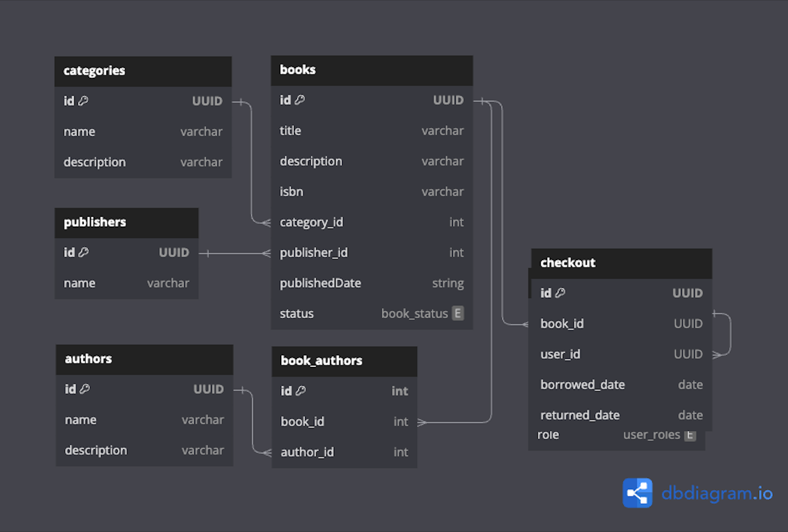Select the author_id field in book_authors
The width and height of the screenshot is (788, 532).
click(x=307, y=452)
